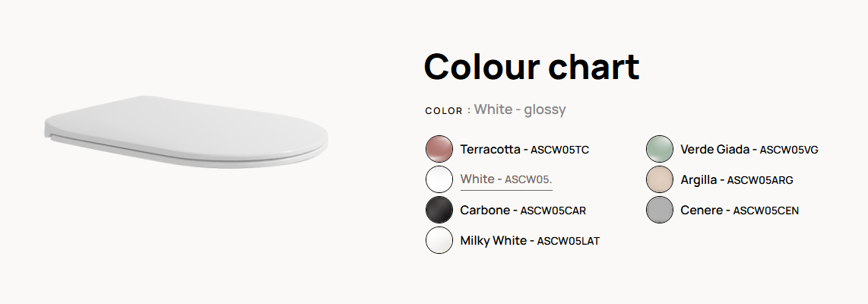868x304 pixels.
Task: Click the ASCW05LAT product code
Action: click(568, 241)
